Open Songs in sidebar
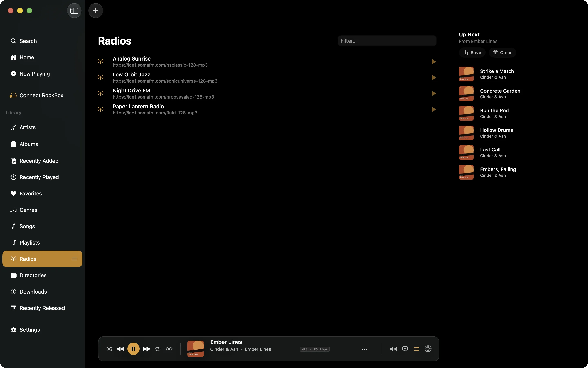The height and width of the screenshot is (368, 588). tap(42, 226)
